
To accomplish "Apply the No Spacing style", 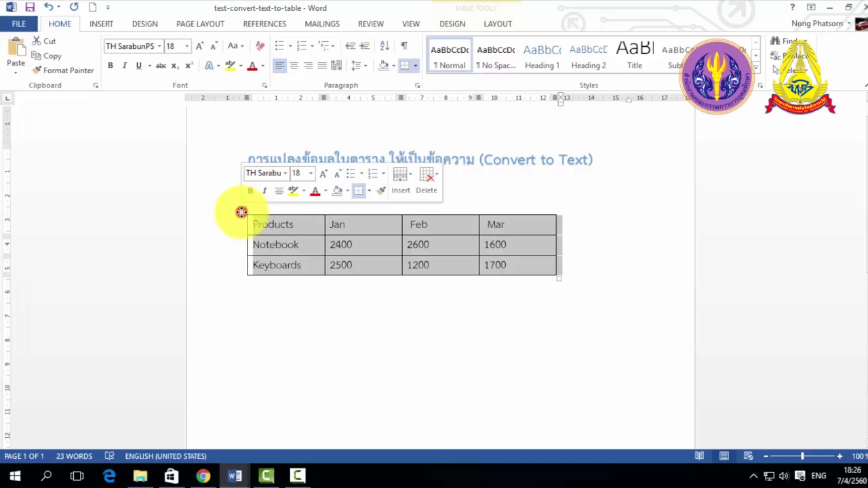I will (x=496, y=56).
